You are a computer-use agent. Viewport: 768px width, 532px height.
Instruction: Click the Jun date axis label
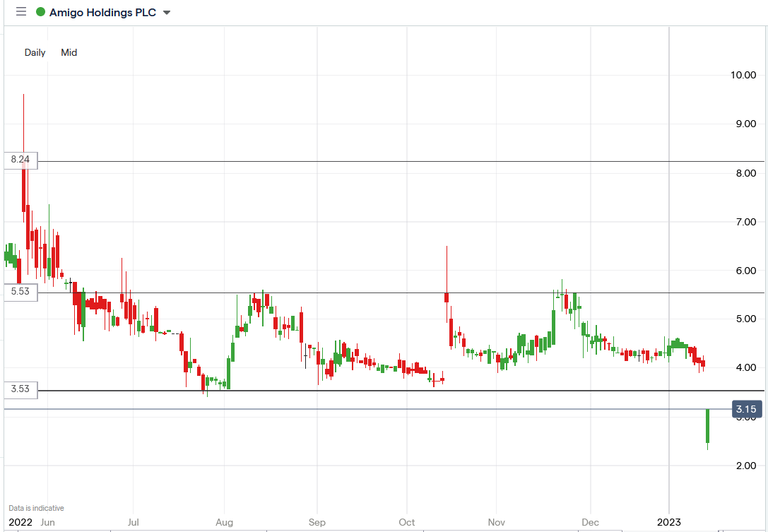47,522
